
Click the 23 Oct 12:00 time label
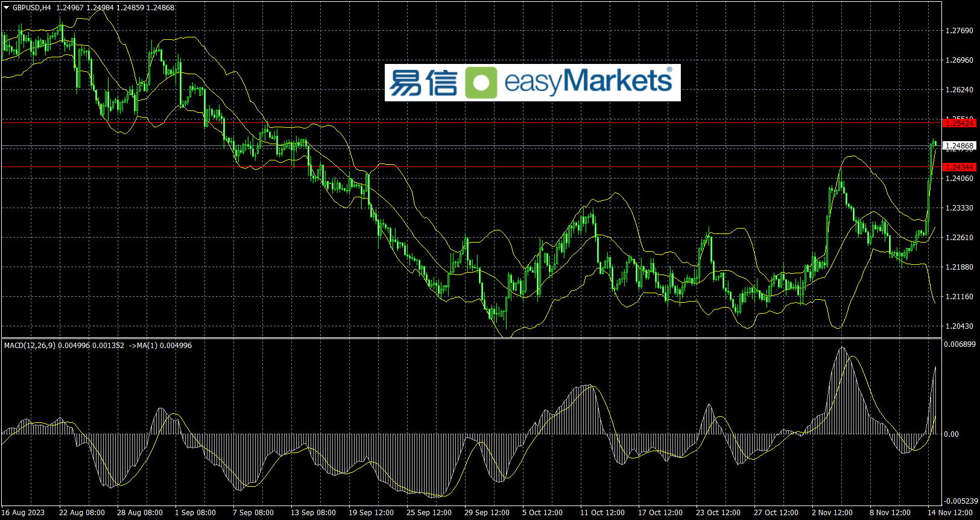tap(719, 513)
